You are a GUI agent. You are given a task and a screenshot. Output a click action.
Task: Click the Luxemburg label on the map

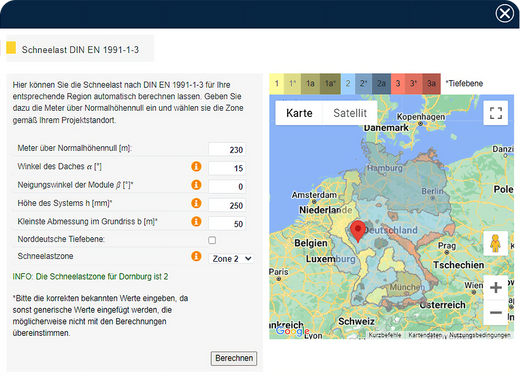tap(331, 259)
